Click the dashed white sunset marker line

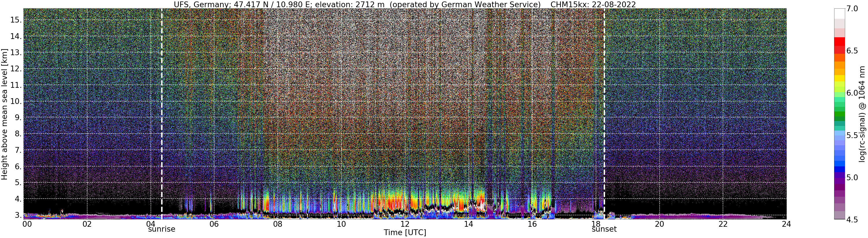point(604,114)
